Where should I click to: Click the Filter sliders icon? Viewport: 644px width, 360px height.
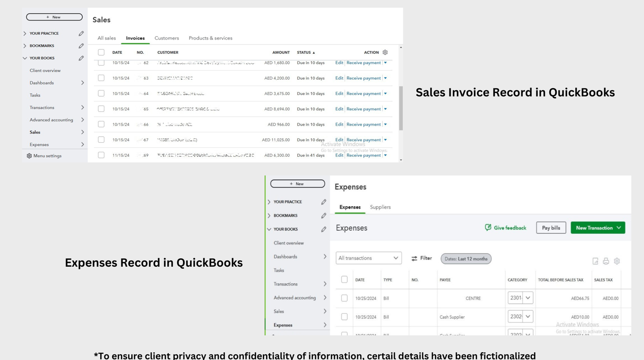(414, 258)
